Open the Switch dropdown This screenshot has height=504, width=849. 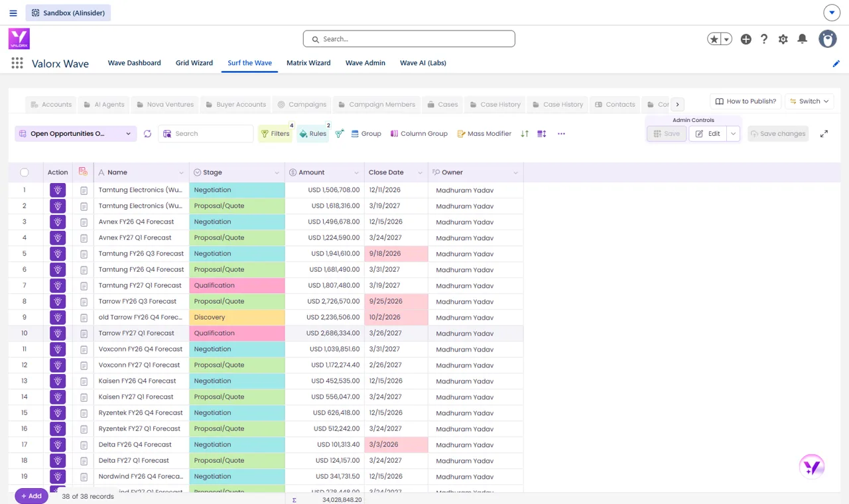809,101
